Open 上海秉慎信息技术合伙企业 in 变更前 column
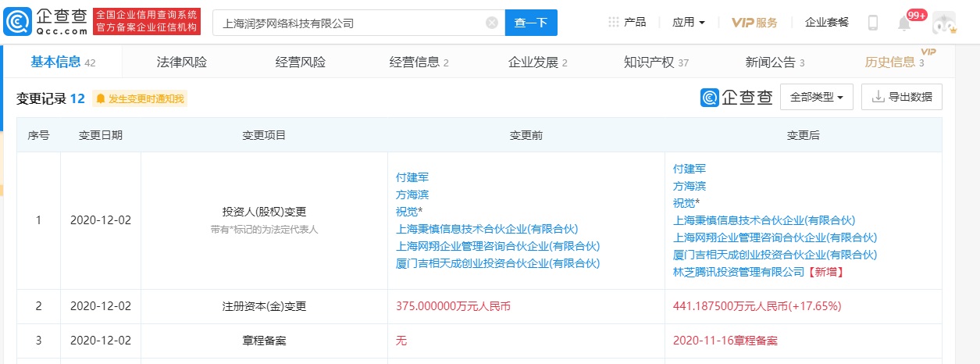Image resolution: width=980 pixels, height=364 pixels. [487, 229]
